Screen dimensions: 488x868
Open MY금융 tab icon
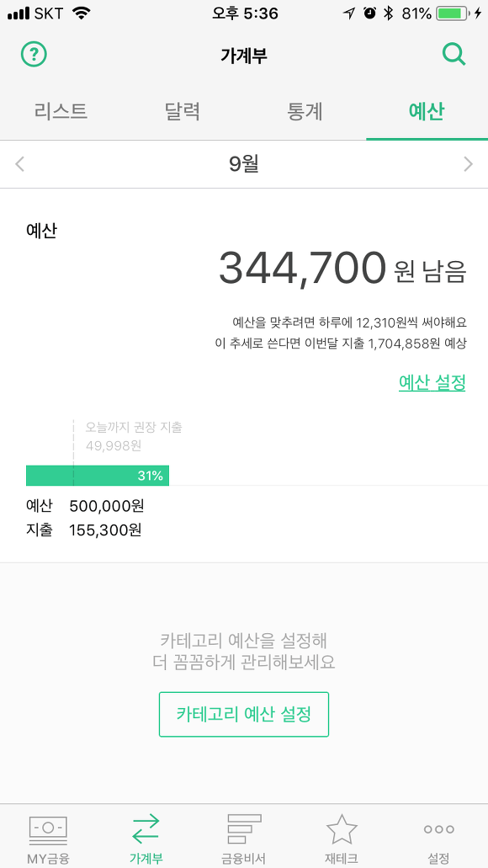48,830
